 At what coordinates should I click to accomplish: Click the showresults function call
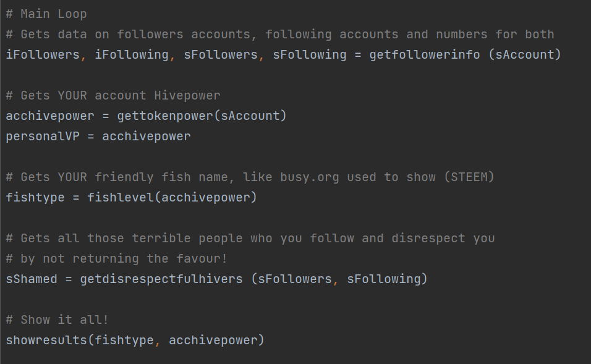pos(46,341)
